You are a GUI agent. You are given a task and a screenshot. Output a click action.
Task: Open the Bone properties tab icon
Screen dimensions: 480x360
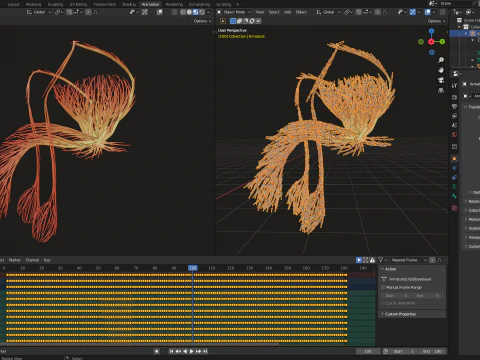click(454, 196)
